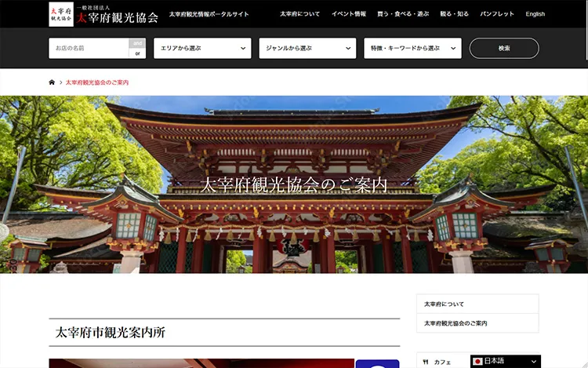Open the ジャンルから選ぶ dropdown
The height and width of the screenshot is (368, 588).
(307, 48)
